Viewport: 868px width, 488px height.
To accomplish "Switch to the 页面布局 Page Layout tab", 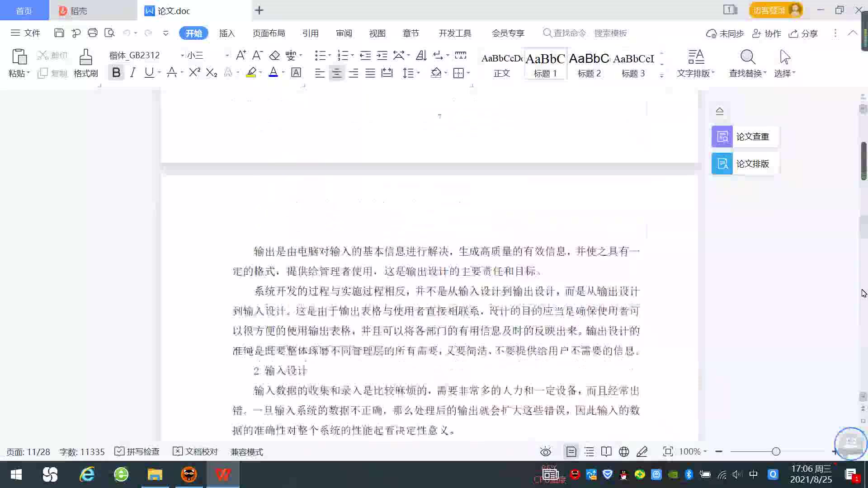I will pyautogui.click(x=269, y=33).
